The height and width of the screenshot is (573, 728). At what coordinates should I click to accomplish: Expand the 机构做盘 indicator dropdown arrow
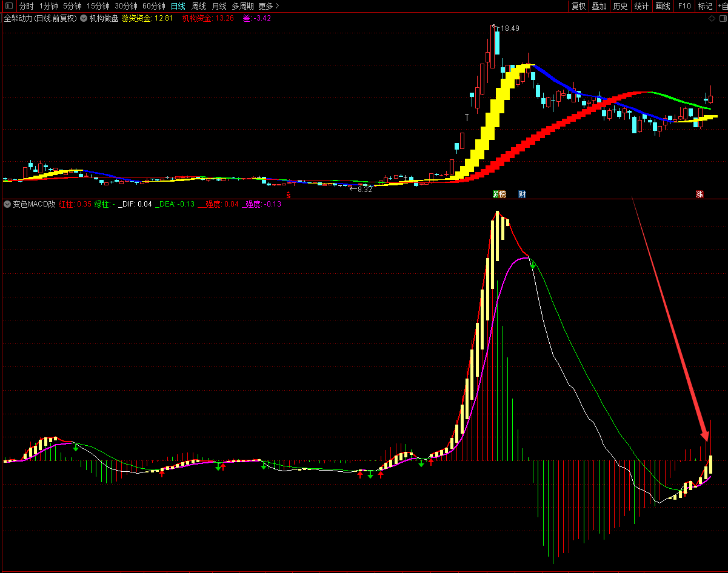click(84, 18)
